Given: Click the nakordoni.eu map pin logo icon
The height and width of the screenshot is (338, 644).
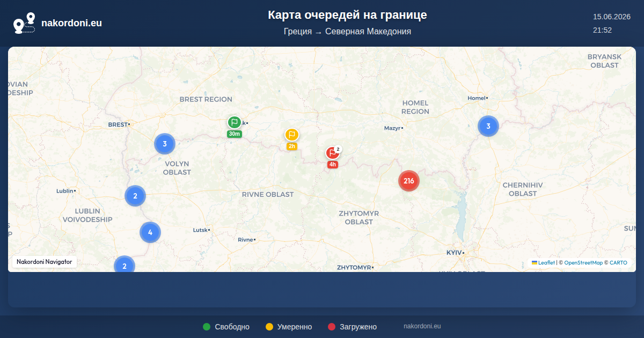Looking at the screenshot, I should tap(24, 23).
